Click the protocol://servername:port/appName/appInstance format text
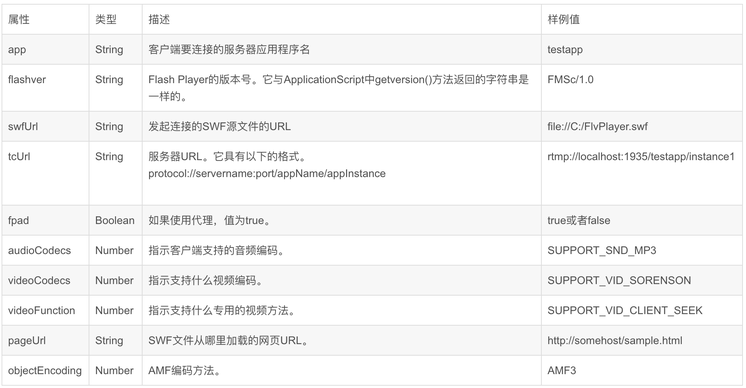 coord(266,174)
